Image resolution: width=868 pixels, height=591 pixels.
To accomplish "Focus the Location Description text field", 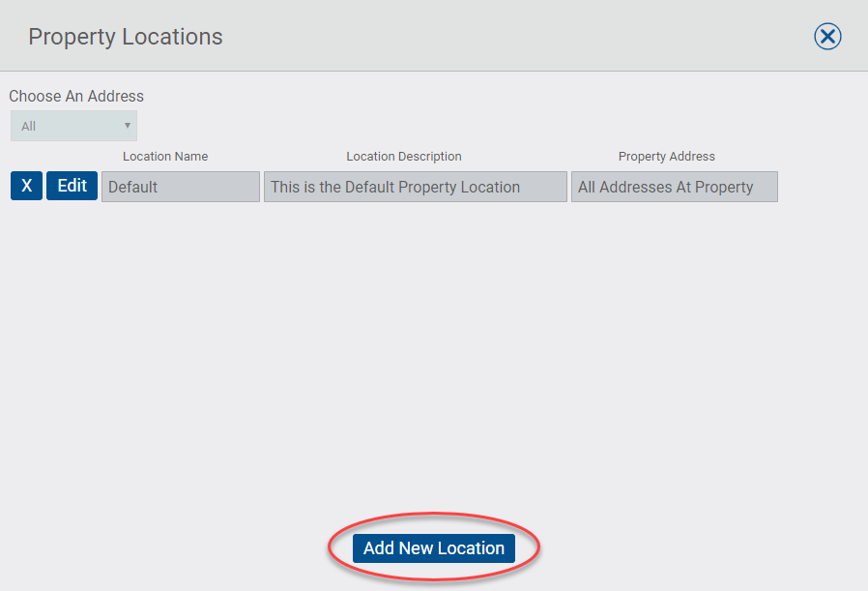I will pos(415,187).
